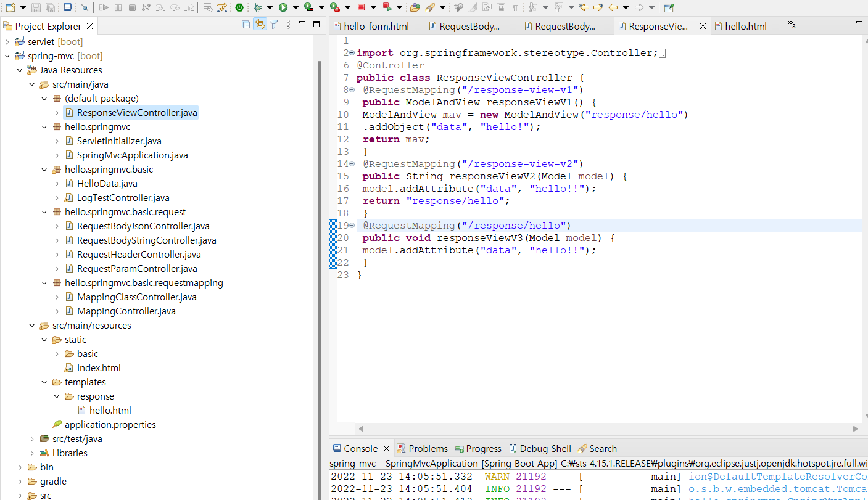Click the Next Annotation icon

coord(534,7)
